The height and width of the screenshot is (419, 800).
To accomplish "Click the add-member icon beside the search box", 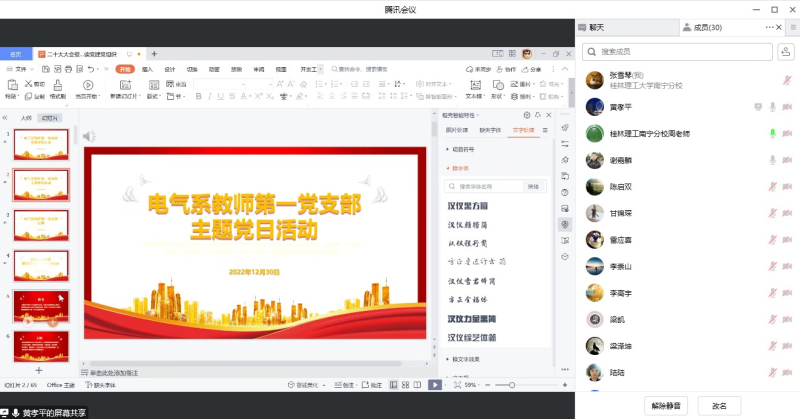I will (x=785, y=51).
